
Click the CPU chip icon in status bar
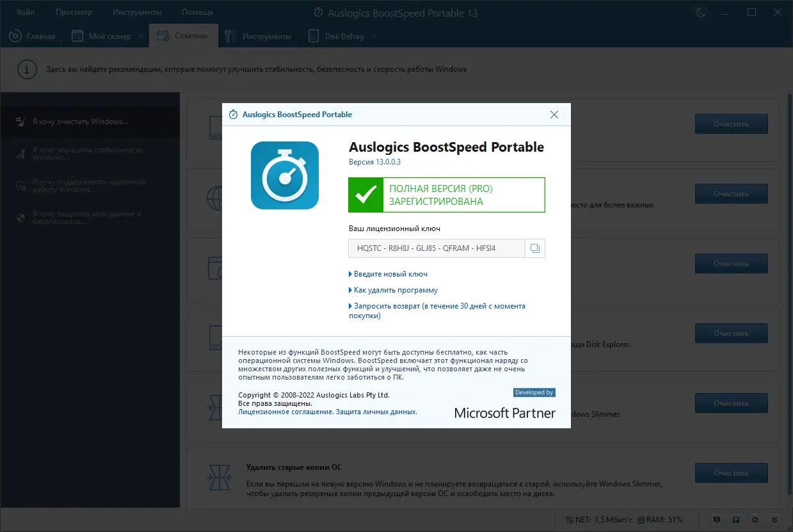click(x=755, y=519)
